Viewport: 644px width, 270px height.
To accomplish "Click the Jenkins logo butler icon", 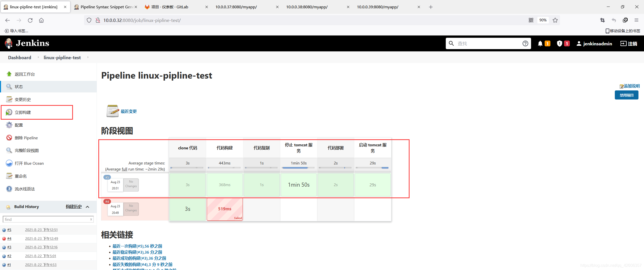I will 9,43.
